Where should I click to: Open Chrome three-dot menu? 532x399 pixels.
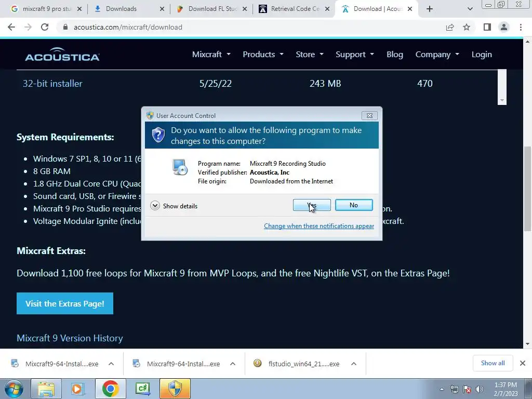point(521,27)
